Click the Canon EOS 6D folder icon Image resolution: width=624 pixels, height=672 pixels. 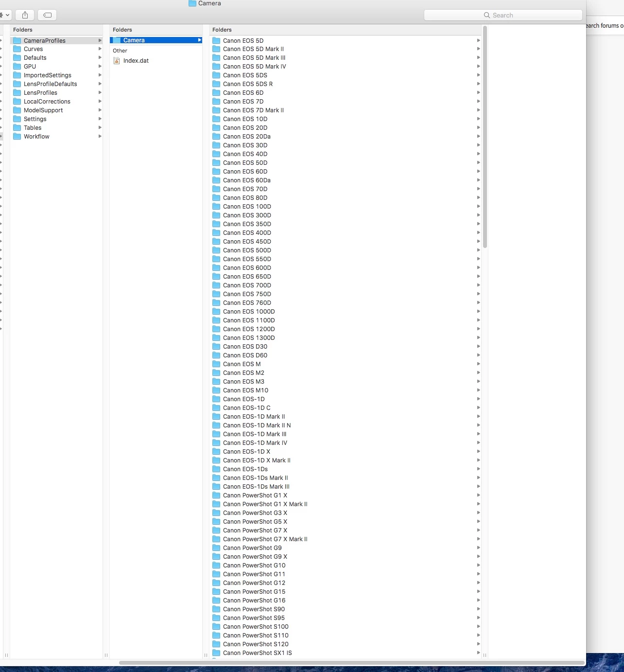pyautogui.click(x=216, y=92)
